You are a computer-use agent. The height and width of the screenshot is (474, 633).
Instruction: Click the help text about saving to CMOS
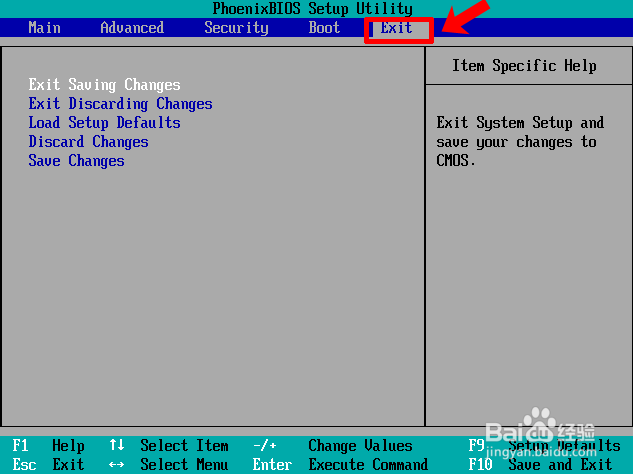tap(520, 142)
